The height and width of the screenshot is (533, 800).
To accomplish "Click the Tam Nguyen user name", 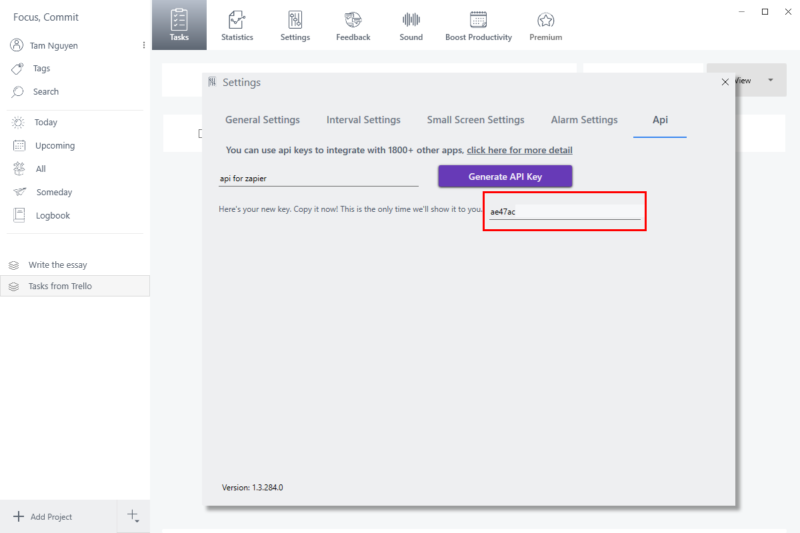I will (x=54, y=45).
